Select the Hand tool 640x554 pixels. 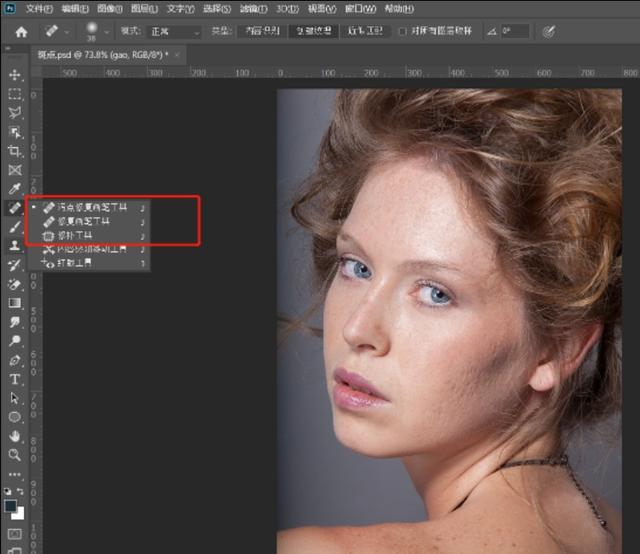tap(14, 436)
